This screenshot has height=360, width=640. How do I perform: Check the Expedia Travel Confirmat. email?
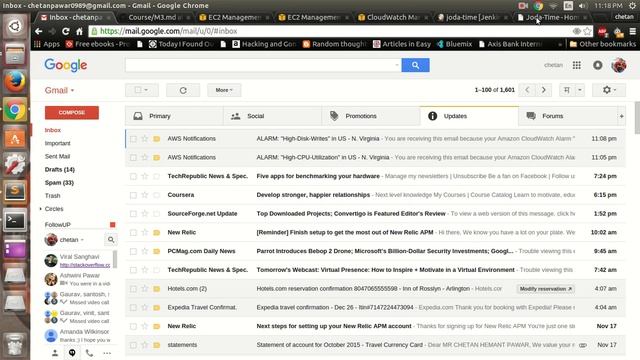pos(133,308)
